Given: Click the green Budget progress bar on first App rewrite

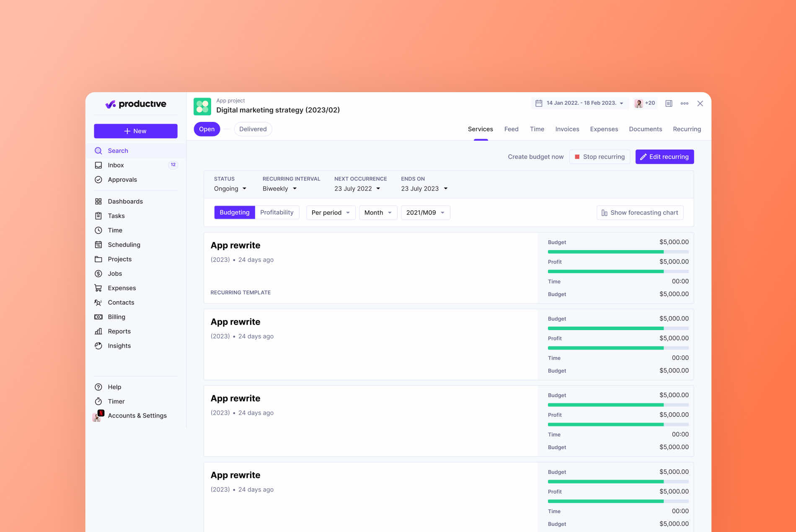Looking at the screenshot, I should point(605,252).
